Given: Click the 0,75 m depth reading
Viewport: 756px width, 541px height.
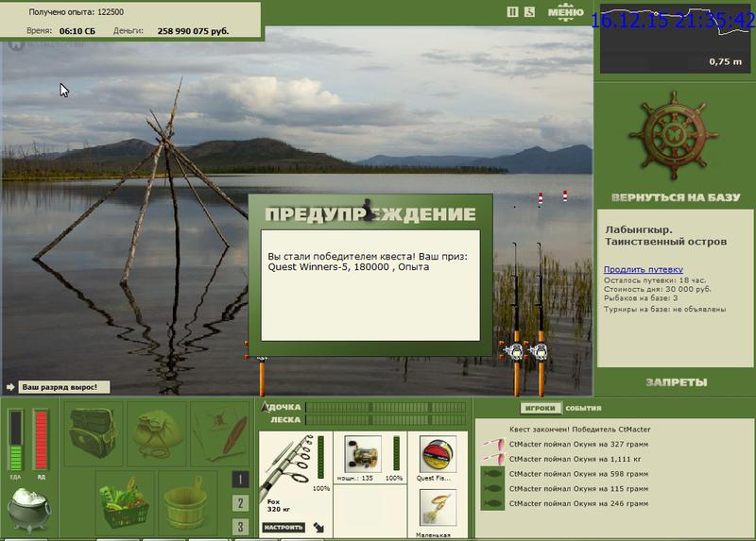Looking at the screenshot, I should point(725,61).
